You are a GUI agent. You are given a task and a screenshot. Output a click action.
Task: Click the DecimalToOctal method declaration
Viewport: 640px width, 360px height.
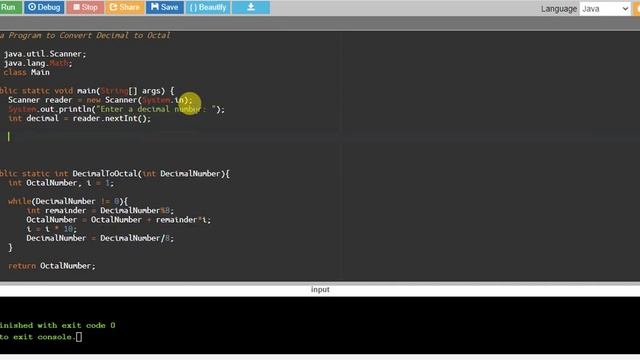115,173
